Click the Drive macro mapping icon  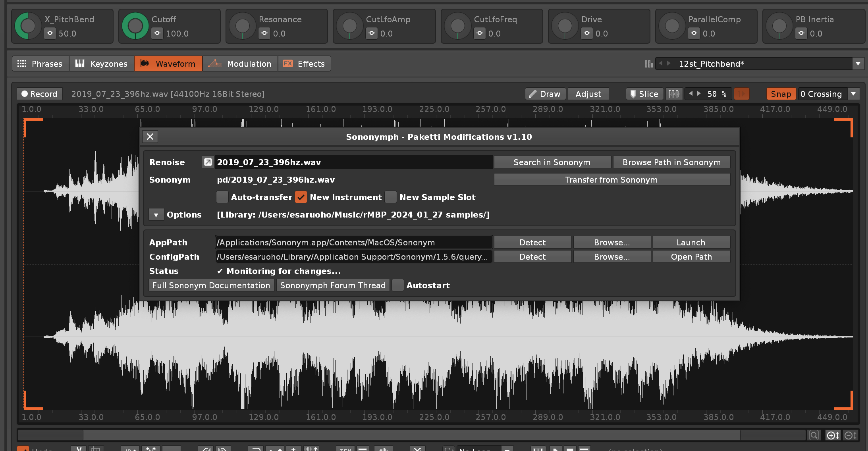[x=587, y=33]
